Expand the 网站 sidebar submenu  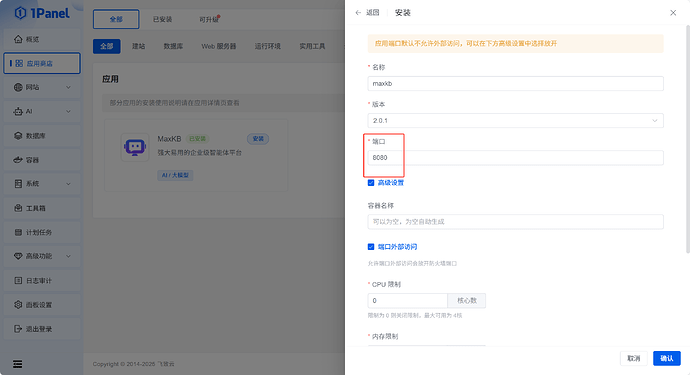pyautogui.click(x=68, y=87)
